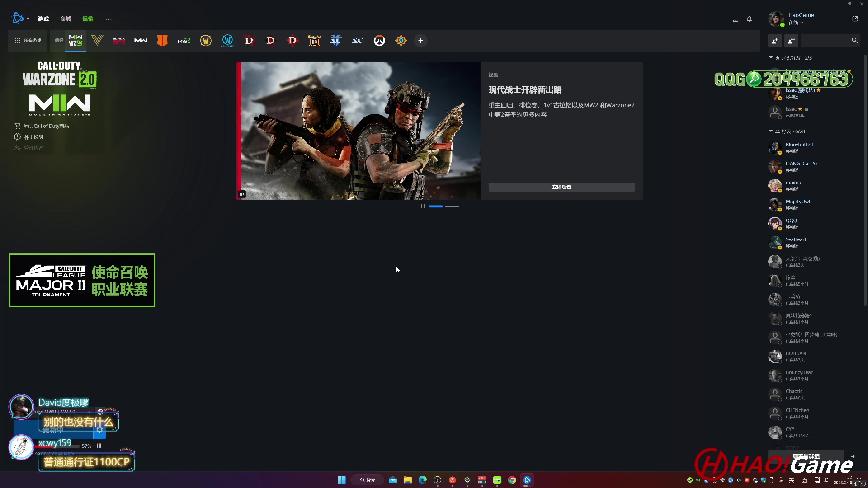868x488 pixels.
Task: Jump to the second carousel slide
Action: pos(452,206)
